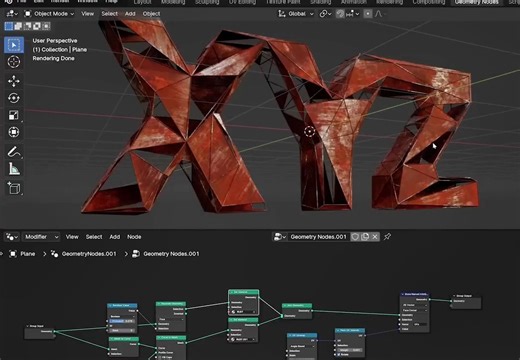The width and height of the screenshot is (520, 360).
Task: Set selection mode to Extend
Action: coord(18,26)
